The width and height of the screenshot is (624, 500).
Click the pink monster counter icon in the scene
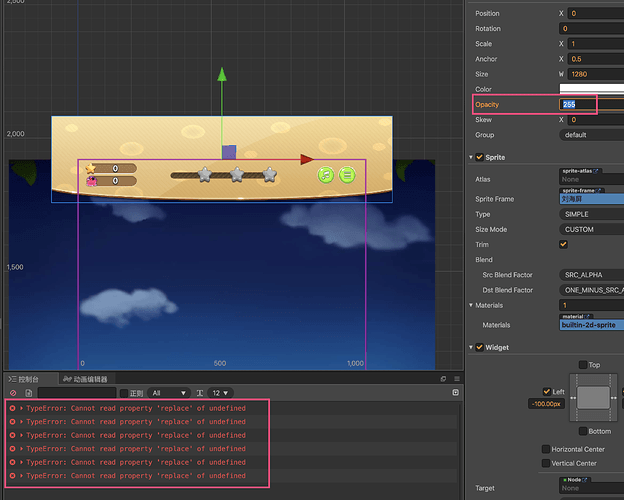pos(92,181)
